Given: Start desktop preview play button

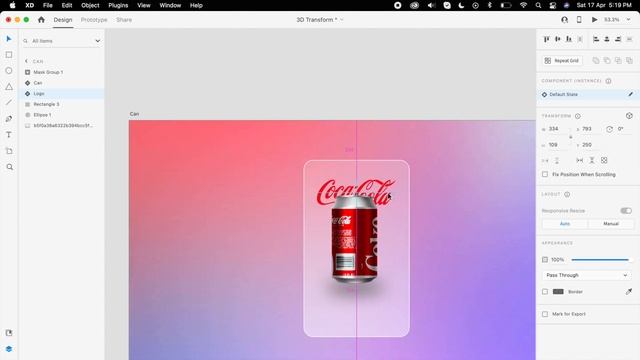Looking at the screenshot, I should point(594,20).
